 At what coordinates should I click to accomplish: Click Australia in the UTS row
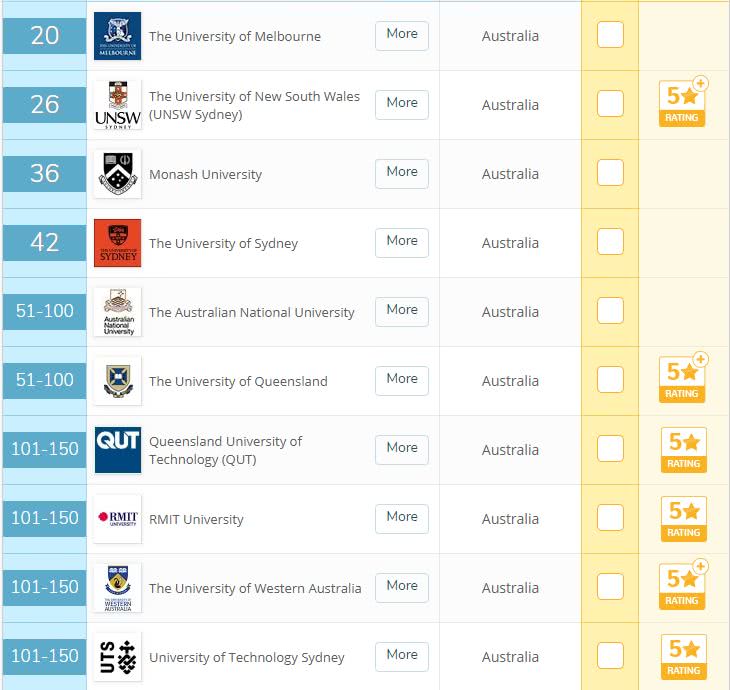click(510, 657)
